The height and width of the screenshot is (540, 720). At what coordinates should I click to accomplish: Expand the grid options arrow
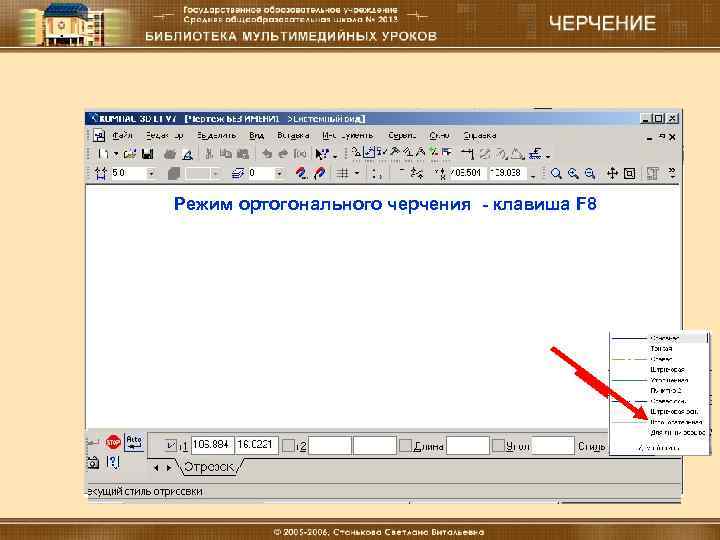pos(356,173)
